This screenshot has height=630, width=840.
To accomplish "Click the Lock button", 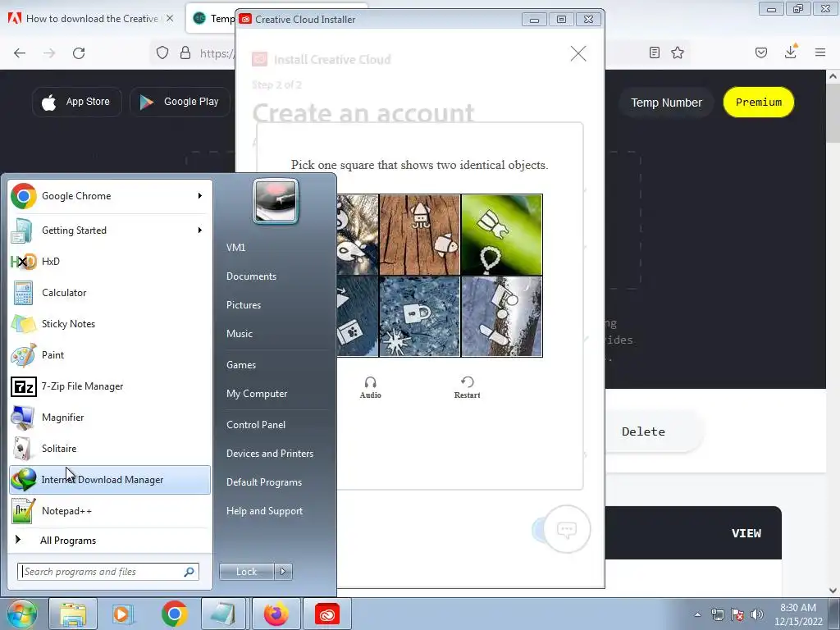I will [x=247, y=572].
